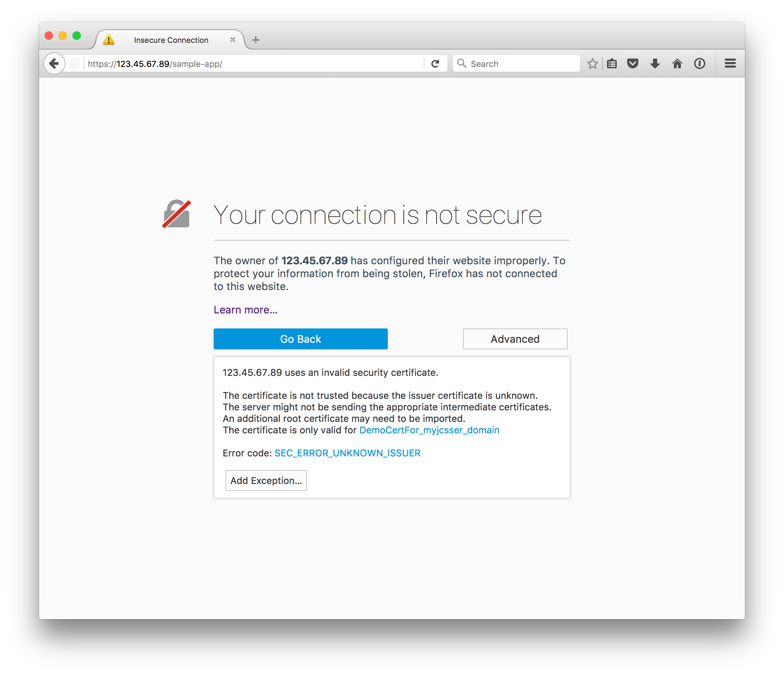Bookmark this page with the star icon

pos(592,63)
